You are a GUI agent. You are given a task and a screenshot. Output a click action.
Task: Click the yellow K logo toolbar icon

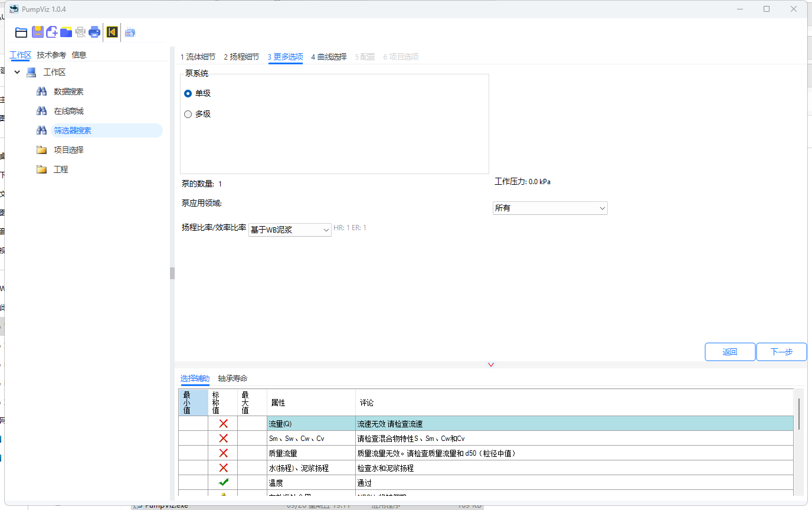coord(112,32)
